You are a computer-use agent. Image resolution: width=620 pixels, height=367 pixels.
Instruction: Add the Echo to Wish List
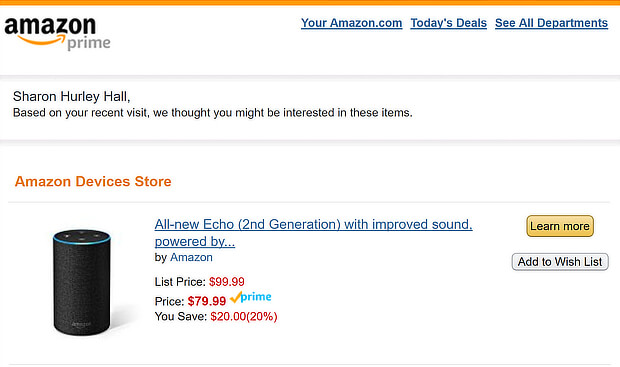click(560, 262)
